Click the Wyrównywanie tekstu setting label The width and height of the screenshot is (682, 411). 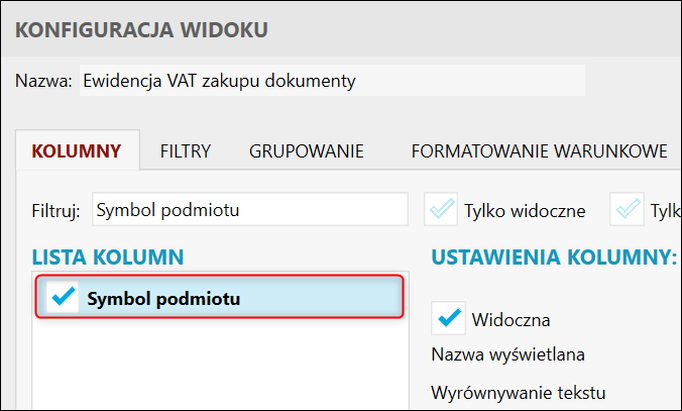(x=518, y=391)
